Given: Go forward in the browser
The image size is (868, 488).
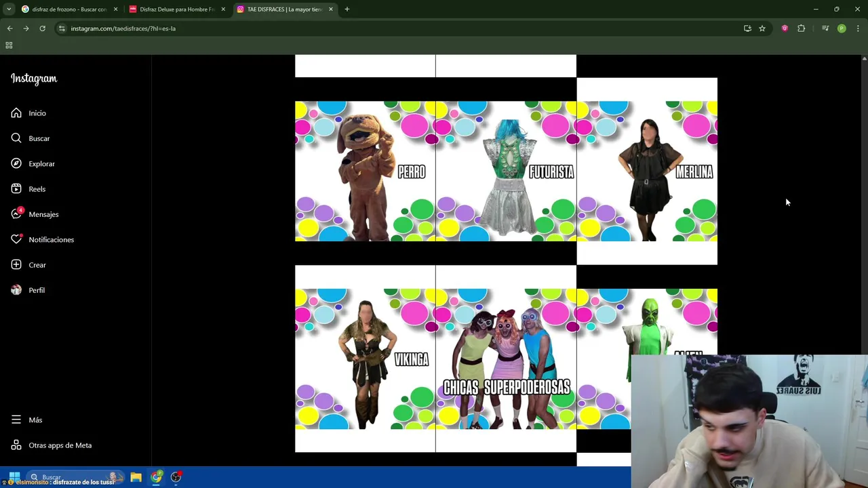Looking at the screenshot, I should coord(26,28).
